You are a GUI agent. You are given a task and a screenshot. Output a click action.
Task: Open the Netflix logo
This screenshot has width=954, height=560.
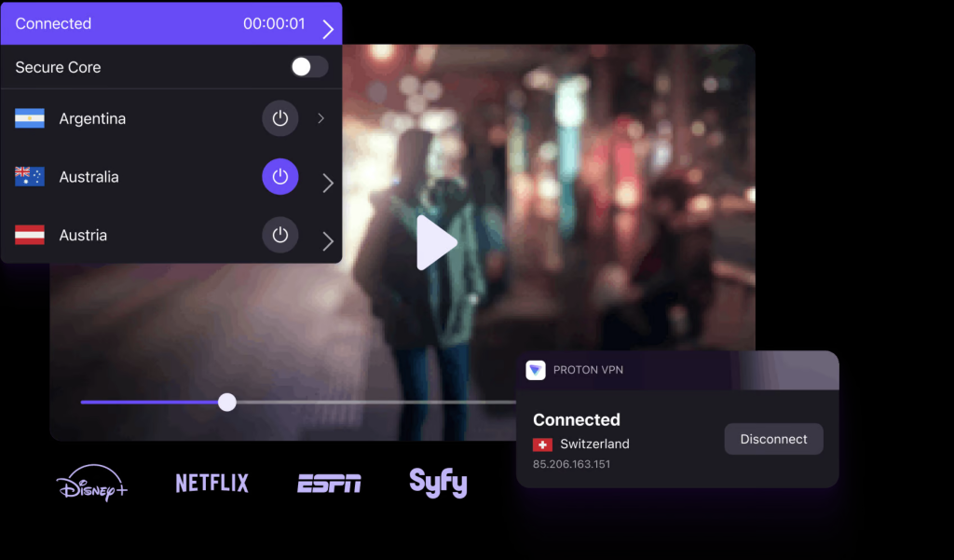211,483
